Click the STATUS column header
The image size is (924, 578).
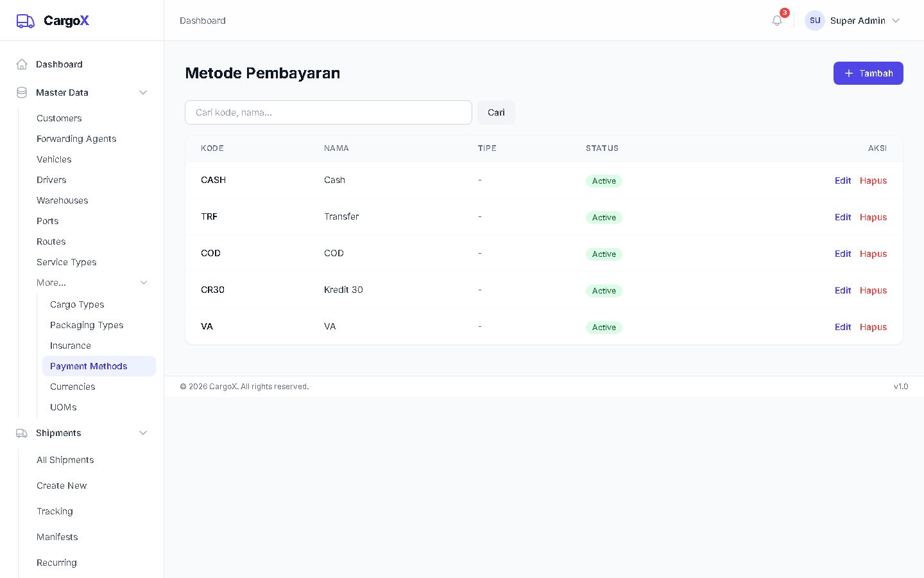[602, 148]
